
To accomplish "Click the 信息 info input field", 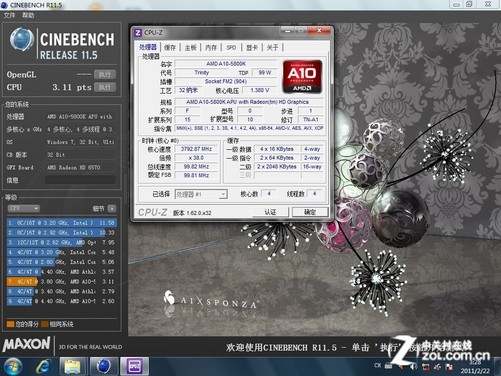I will click(x=80, y=180).
